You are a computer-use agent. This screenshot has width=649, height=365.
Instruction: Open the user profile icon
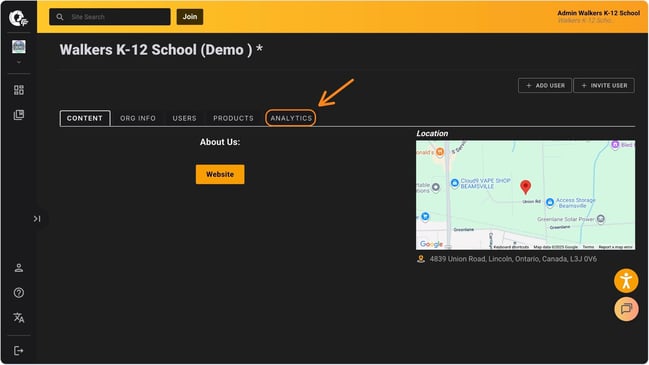(x=19, y=268)
